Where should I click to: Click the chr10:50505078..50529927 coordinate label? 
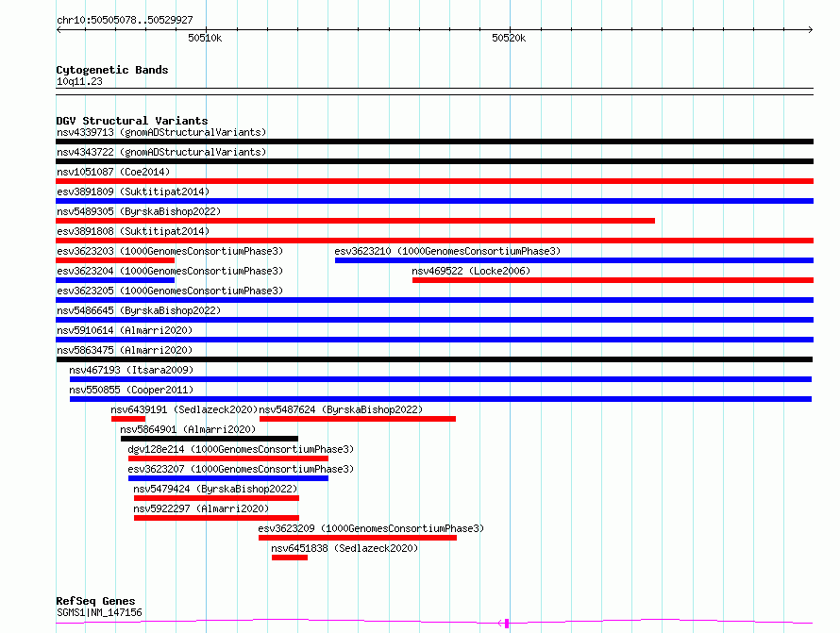click(125, 20)
